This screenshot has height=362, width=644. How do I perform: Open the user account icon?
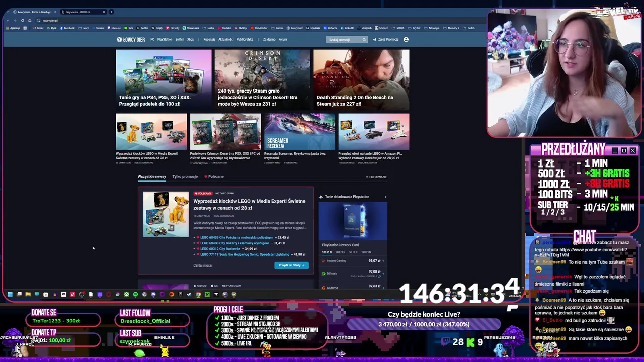(x=406, y=39)
